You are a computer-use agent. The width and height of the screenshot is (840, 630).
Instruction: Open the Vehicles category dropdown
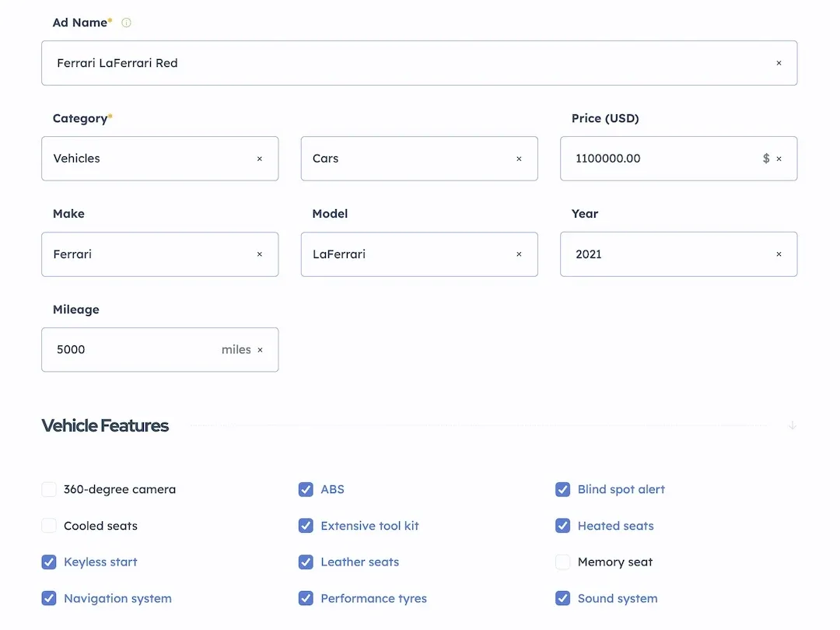(159, 159)
